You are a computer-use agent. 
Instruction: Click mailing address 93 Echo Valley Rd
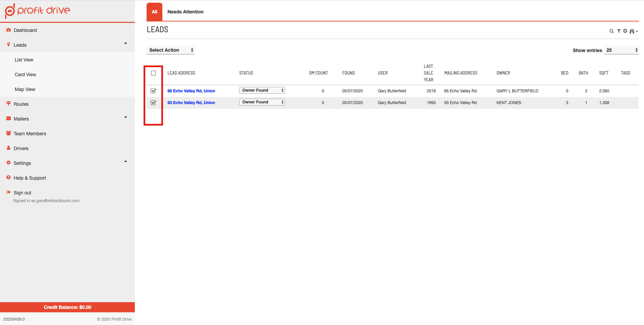(x=460, y=103)
